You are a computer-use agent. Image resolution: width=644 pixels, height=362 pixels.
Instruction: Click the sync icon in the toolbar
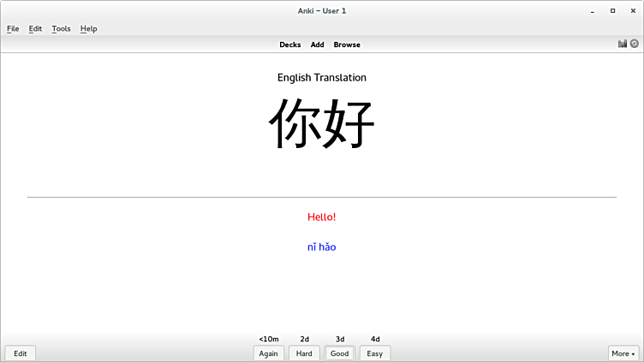coord(635,44)
